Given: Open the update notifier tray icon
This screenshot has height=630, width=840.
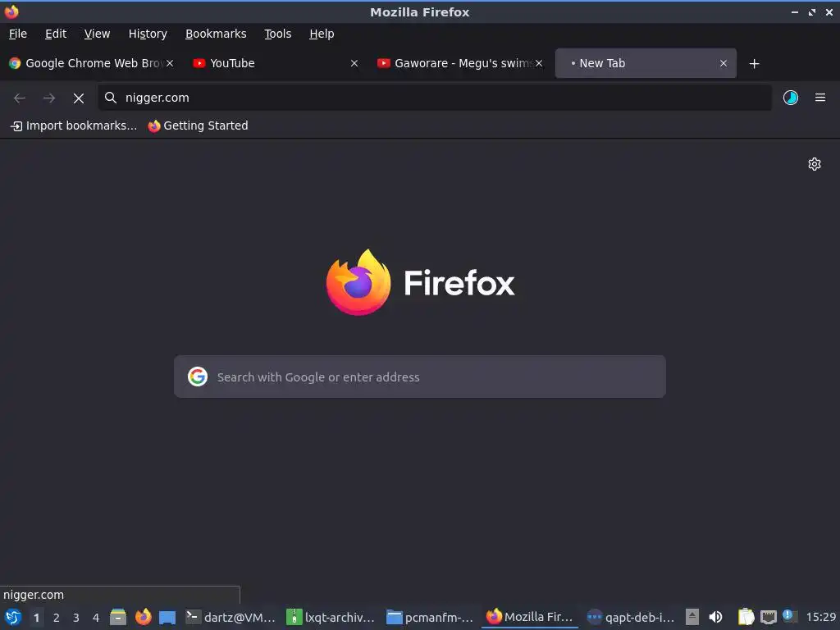Looking at the screenshot, I should [789, 616].
